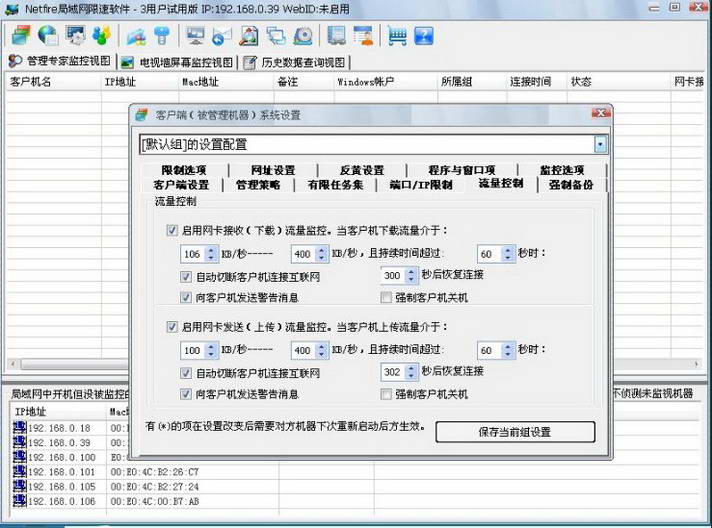Click the disc drive toolbar icon
The width and height of the screenshot is (712, 528).
coord(303,35)
